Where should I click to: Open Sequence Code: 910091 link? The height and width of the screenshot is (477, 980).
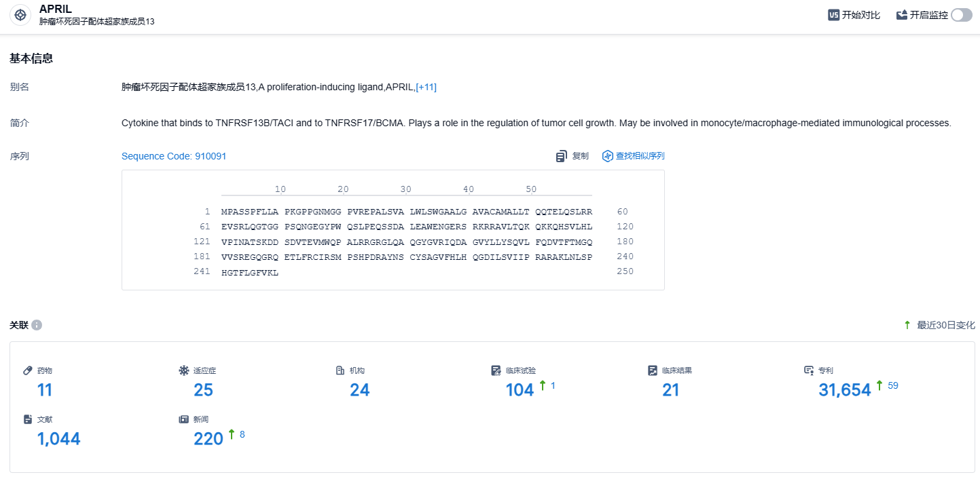174,156
